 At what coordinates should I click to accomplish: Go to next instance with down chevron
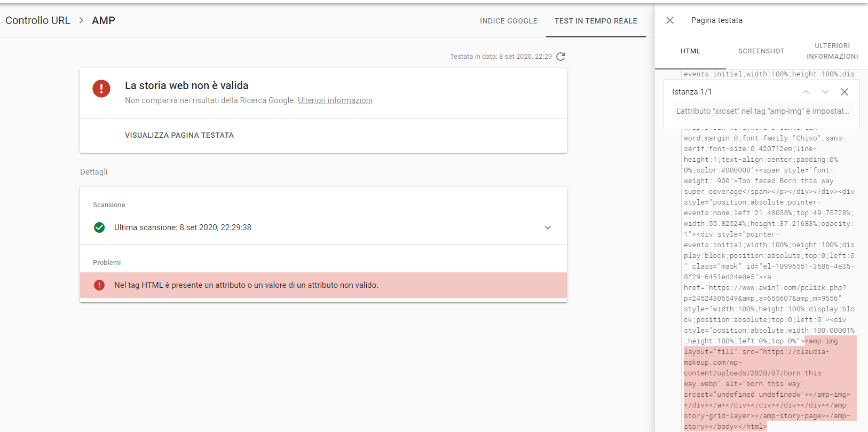point(825,92)
